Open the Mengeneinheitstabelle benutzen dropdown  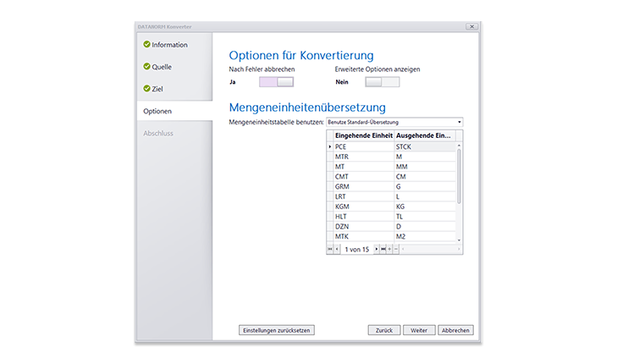tap(394, 122)
